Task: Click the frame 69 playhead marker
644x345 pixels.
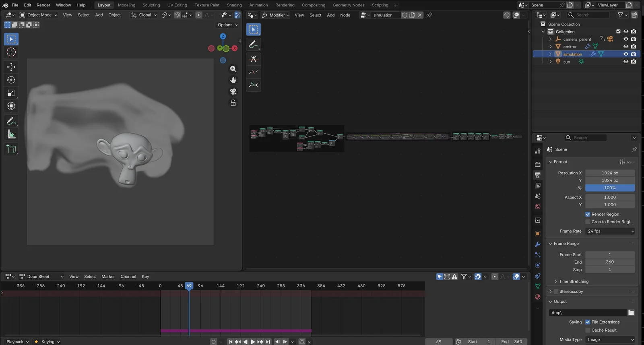Action: 189,286
